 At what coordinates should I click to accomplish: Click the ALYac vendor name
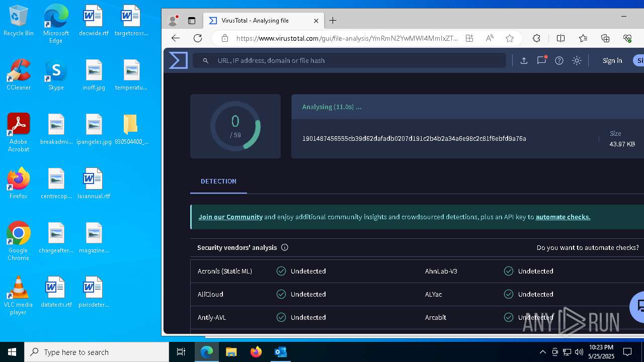coord(433,294)
